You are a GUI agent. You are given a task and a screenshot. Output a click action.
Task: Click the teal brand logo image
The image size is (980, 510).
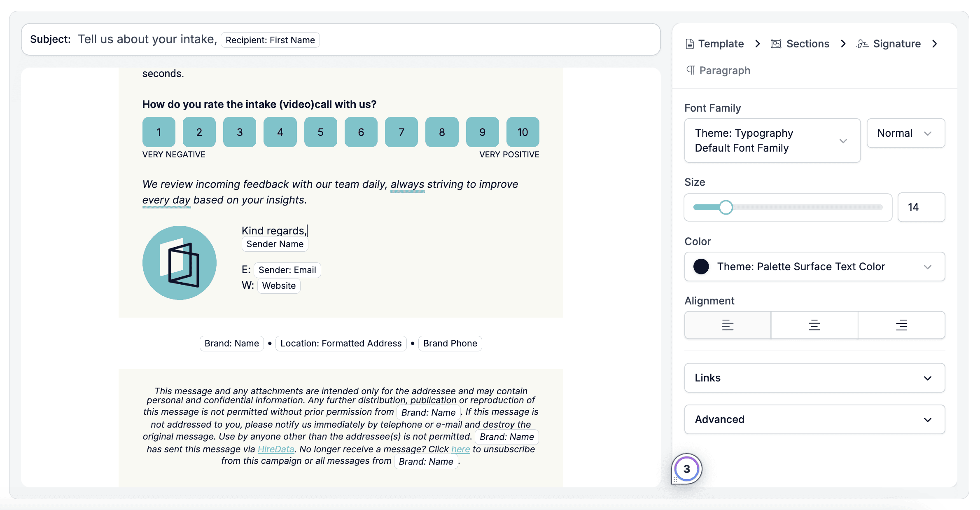[180, 263]
